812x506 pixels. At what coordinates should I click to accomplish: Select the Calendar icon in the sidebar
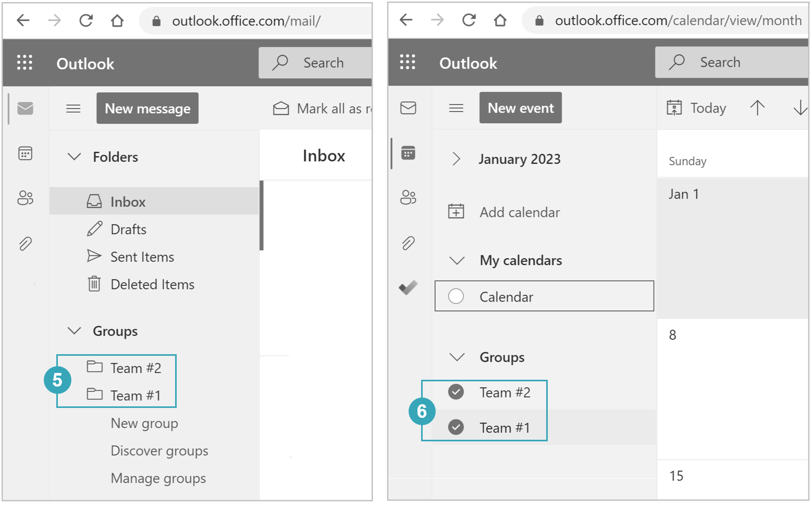[408, 153]
